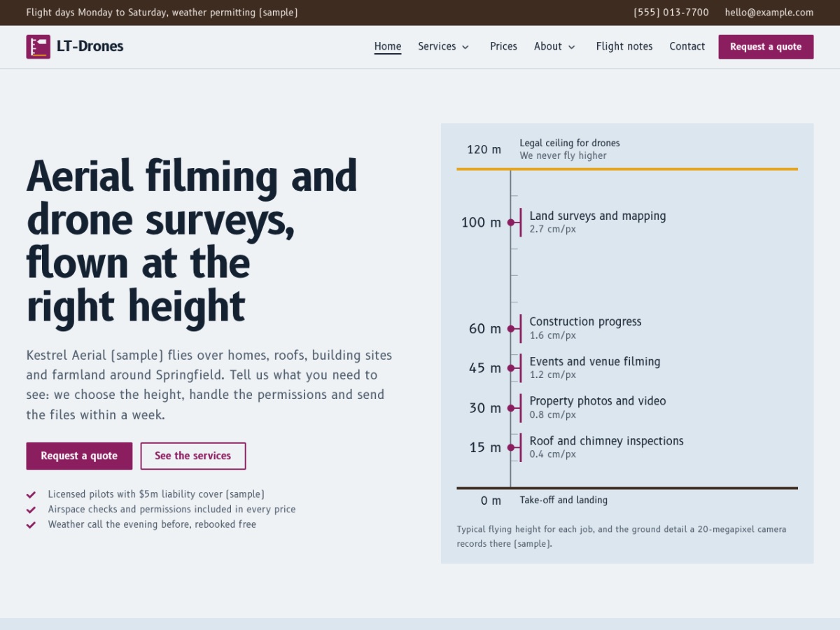Image resolution: width=840 pixels, height=630 pixels.
Task: Click the checkmark beside airspace checks line
Action: [31, 510]
